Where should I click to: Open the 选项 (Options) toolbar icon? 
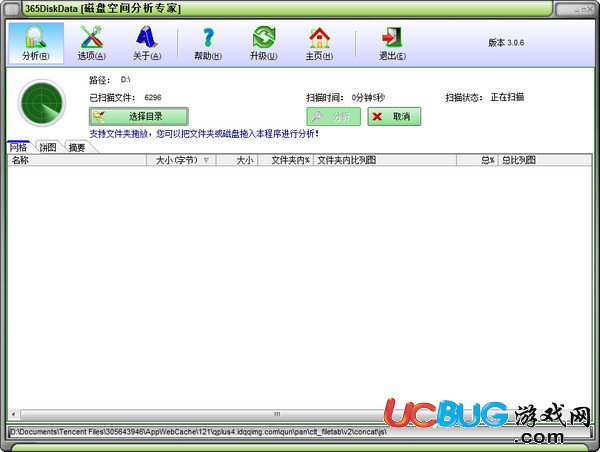[91, 43]
